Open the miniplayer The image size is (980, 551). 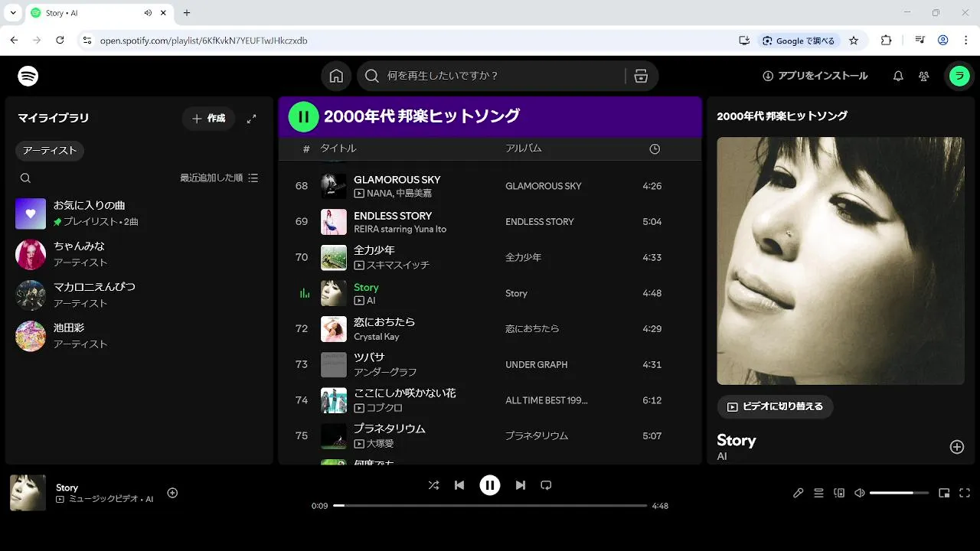(x=944, y=493)
